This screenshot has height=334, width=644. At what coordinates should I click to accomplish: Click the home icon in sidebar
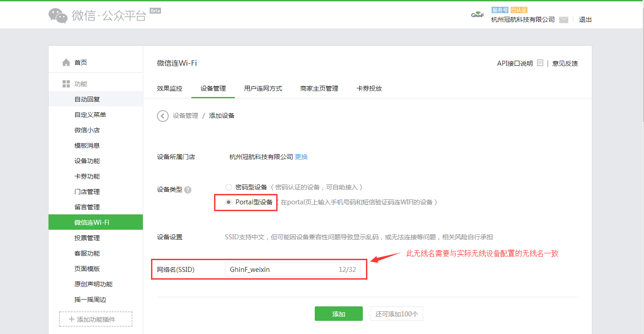click(x=66, y=63)
